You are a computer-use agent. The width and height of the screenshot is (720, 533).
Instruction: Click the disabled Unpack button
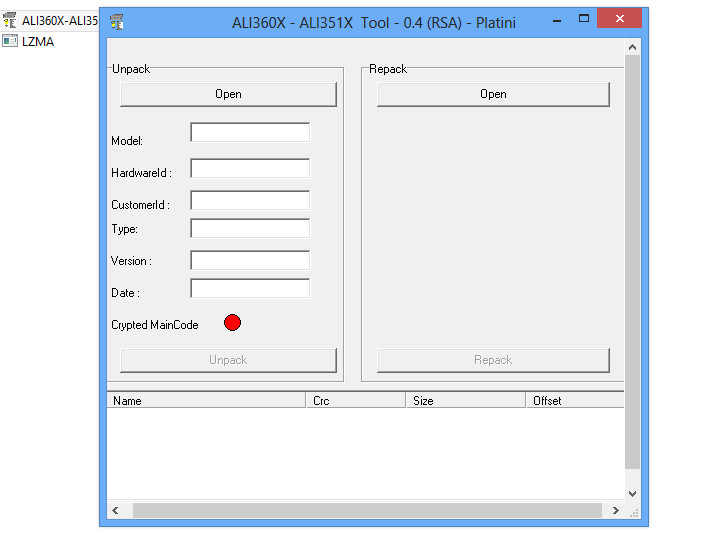(x=228, y=360)
